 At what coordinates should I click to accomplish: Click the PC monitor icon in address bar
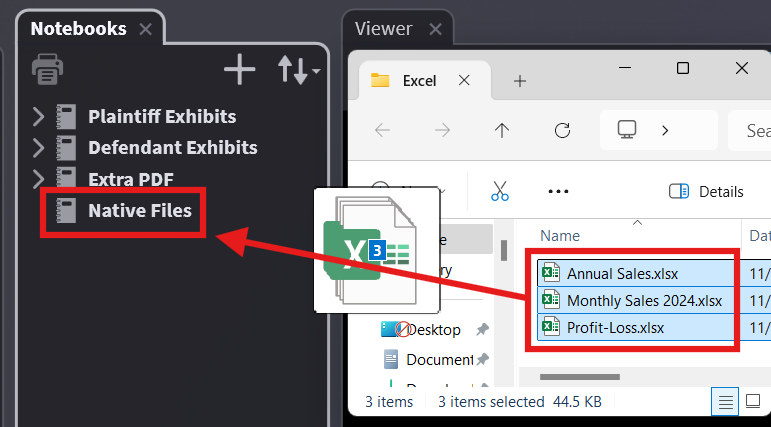(627, 130)
